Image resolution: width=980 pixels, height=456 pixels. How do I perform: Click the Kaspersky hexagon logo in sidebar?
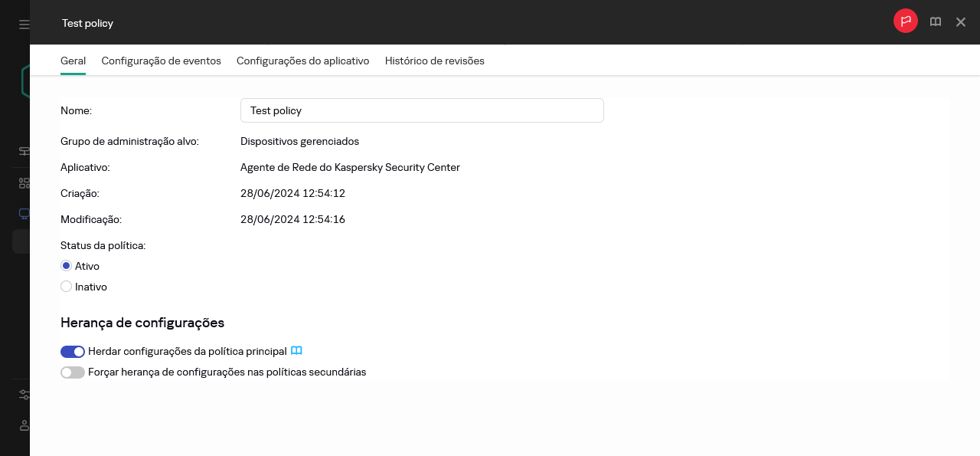coord(25,80)
